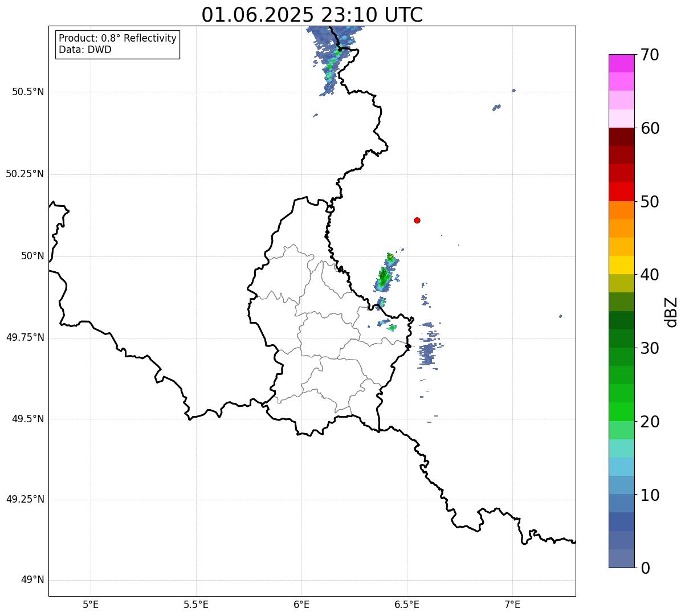Click the 7°E longitude label
The image size is (685, 616).
[x=512, y=604]
